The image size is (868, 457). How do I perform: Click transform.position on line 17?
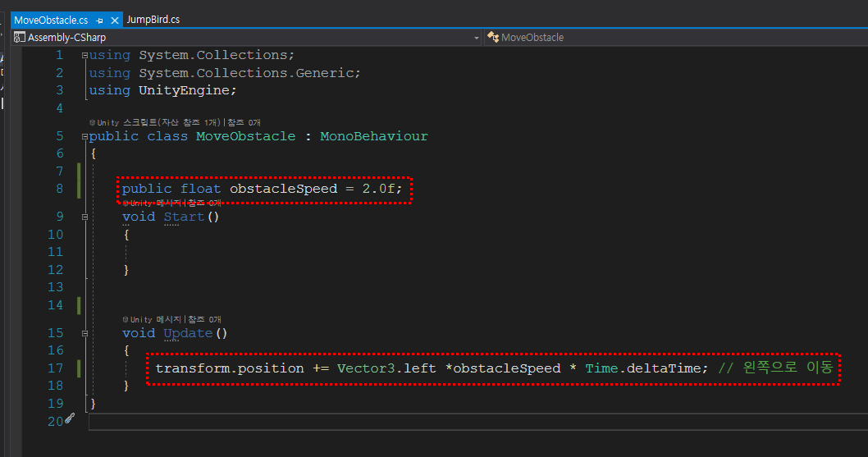[230, 368]
